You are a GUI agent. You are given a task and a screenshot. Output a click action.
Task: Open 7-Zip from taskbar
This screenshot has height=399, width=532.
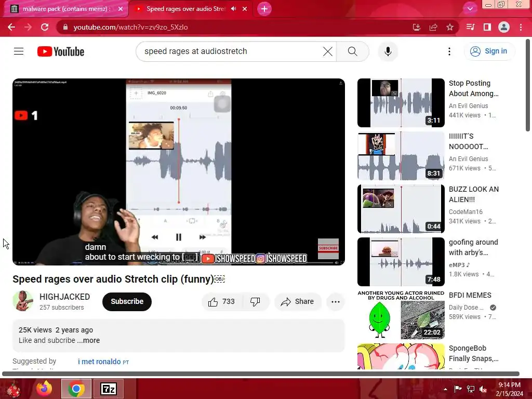(109, 389)
